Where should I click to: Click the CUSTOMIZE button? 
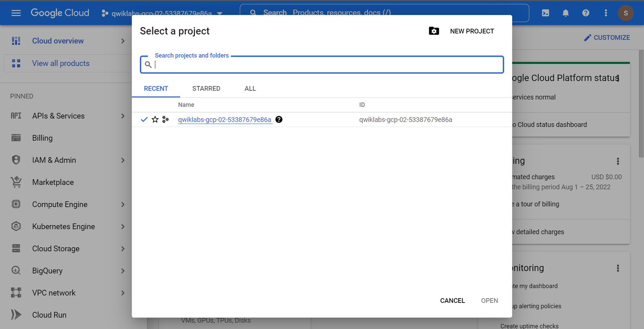click(607, 38)
